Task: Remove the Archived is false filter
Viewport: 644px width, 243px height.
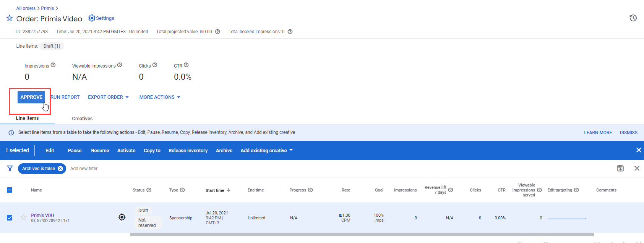Action: [60, 169]
